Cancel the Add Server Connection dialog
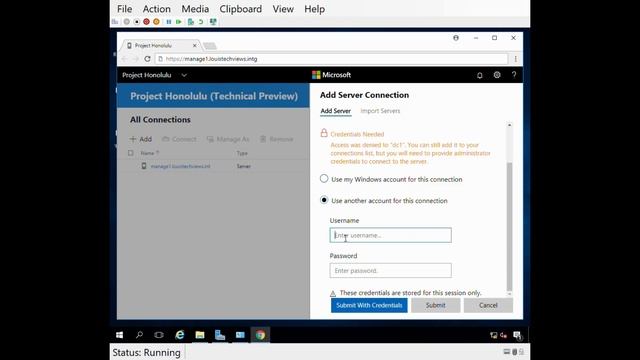640x360 pixels. [x=488, y=305]
